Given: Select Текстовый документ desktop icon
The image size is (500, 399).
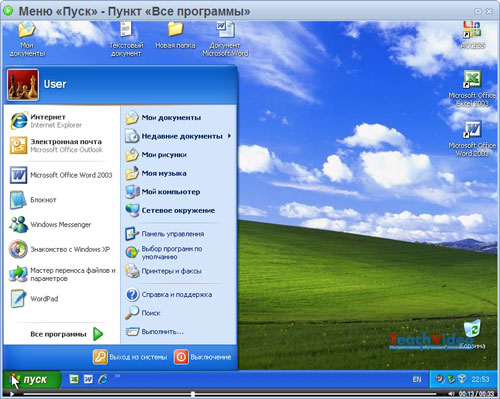Looking at the screenshot, I should click(126, 39).
